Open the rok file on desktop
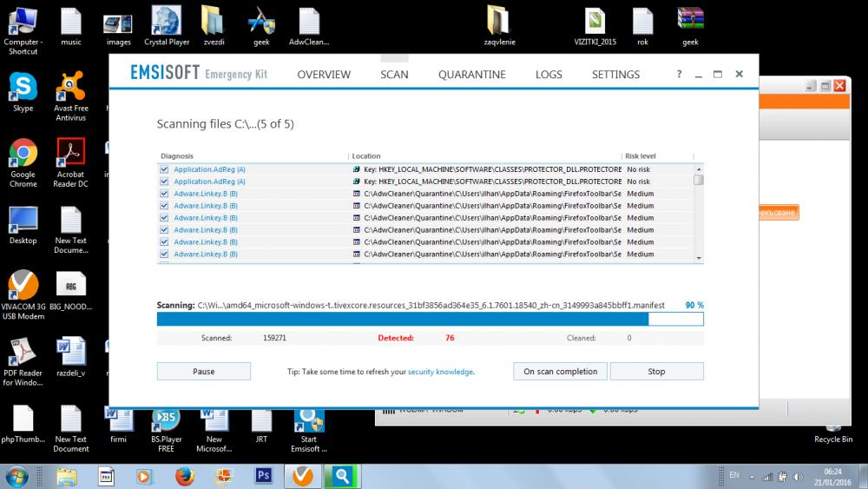868x489 pixels. [x=642, y=26]
